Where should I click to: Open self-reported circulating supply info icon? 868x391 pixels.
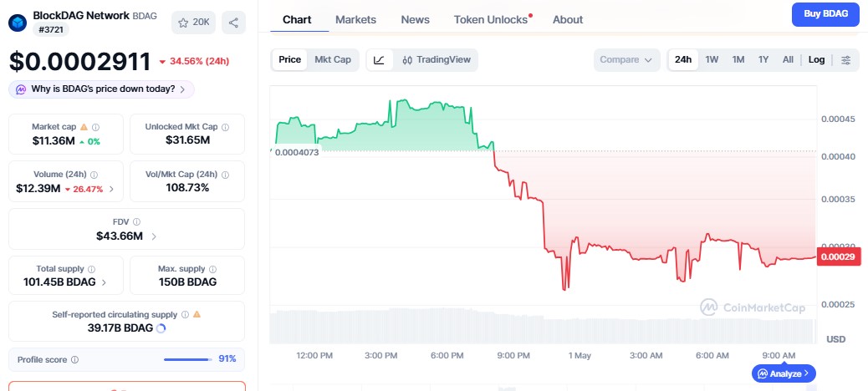point(185,314)
